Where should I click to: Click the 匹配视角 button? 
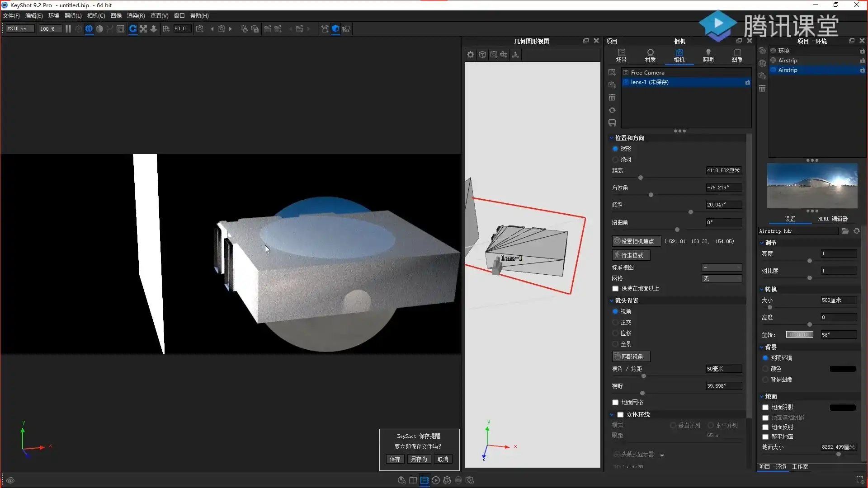point(631,357)
